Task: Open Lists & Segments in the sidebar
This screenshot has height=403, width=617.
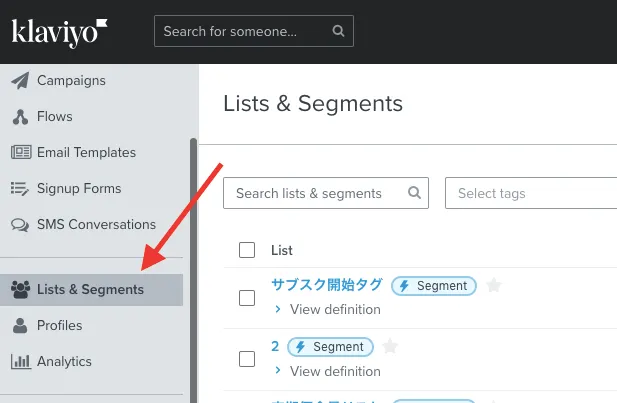Action: click(90, 290)
